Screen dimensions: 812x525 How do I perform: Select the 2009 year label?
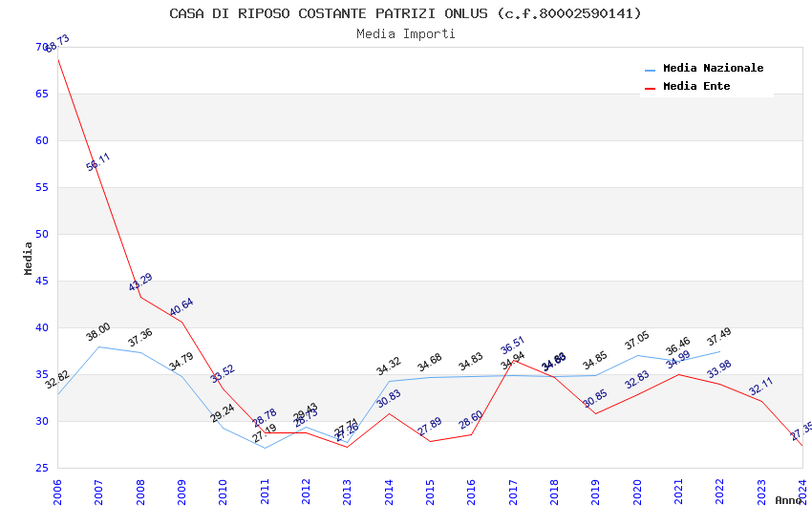pyautogui.click(x=182, y=492)
